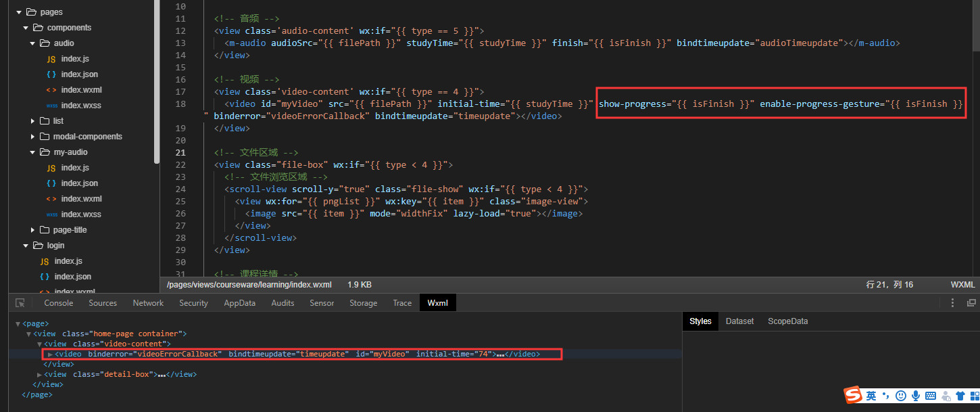Click Sogou account login icon
Image resolution: width=980 pixels, height=412 pixels.
click(x=946, y=396)
